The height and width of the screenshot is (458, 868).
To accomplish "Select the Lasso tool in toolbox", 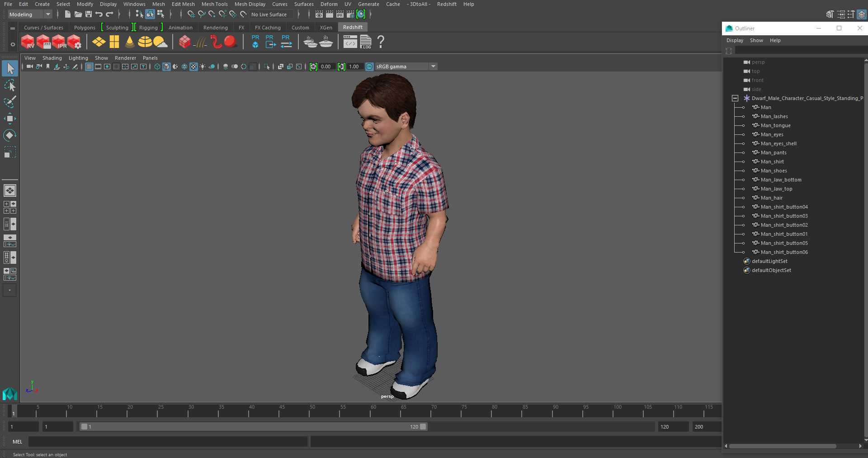I will tap(10, 86).
